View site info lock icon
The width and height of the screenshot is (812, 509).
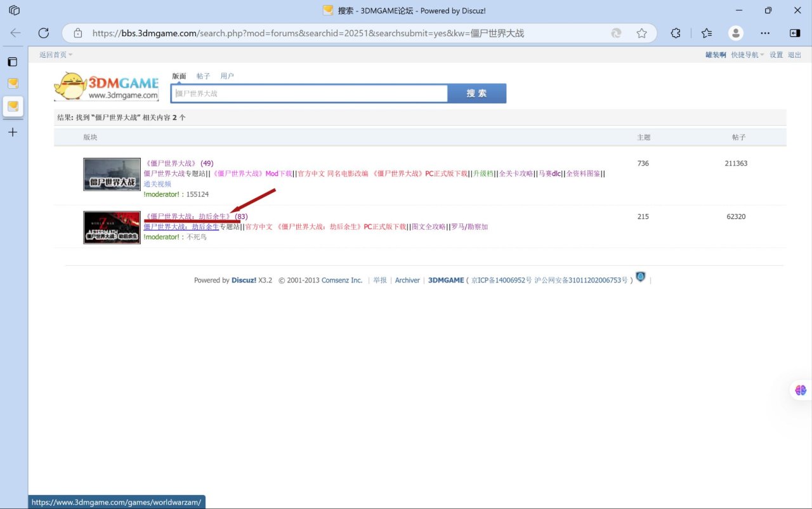pyautogui.click(x=78, y=33)
